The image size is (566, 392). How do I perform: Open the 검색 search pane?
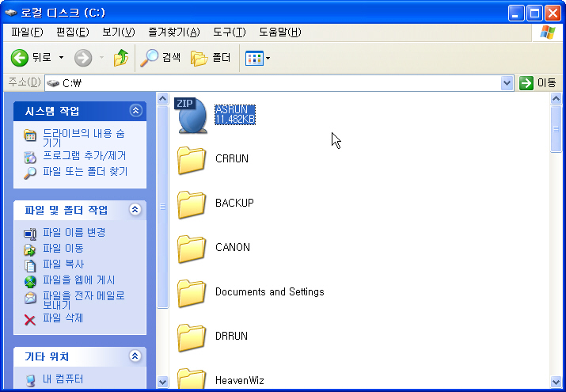(x=161, y=58)
